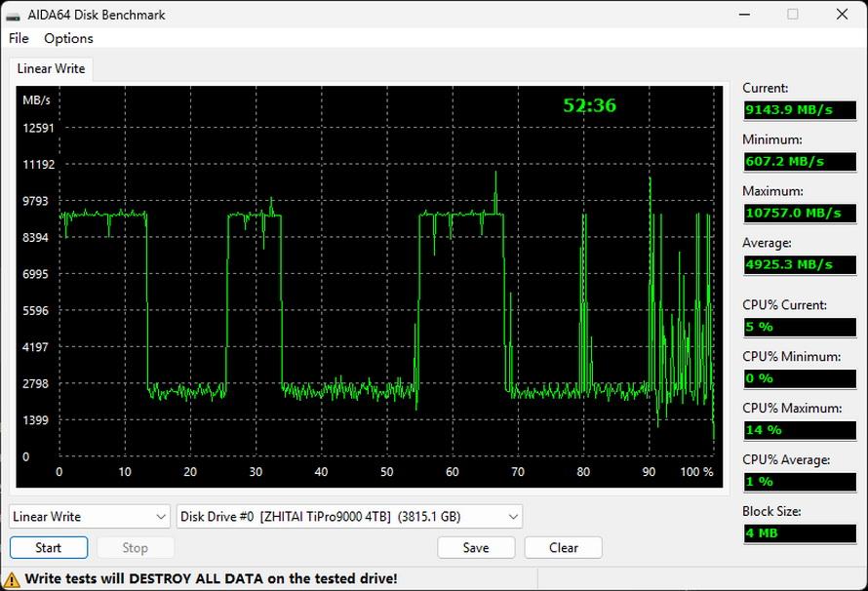Viewport: 868px width, 591px height.
Task: Click the yellow warning triangle icon
Action: [x=11, y=579]
